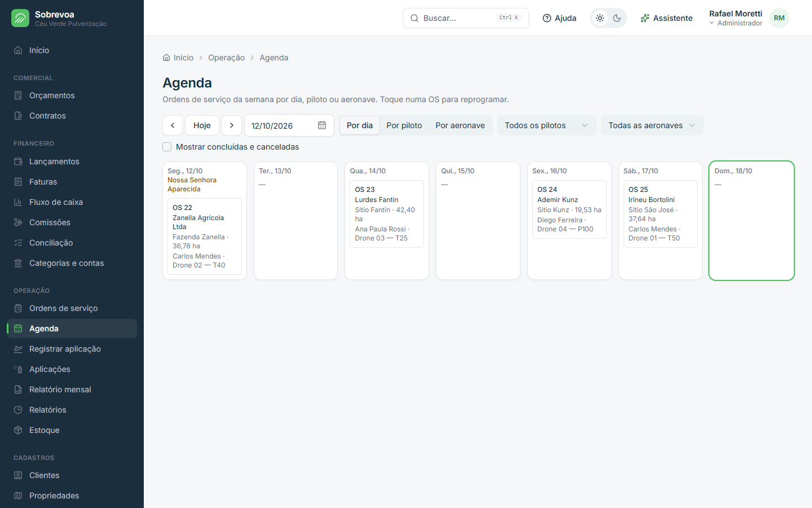Open Estoque box icon in sidebar
This screenshot has height=508, width=812.
(x=18, y=430)
